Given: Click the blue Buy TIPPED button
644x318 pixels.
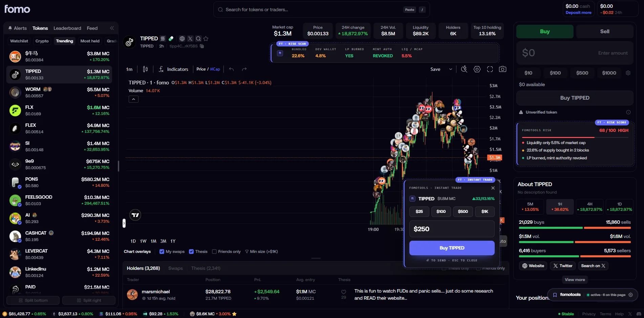Looking at the screenshot, I should click(452, 248).
